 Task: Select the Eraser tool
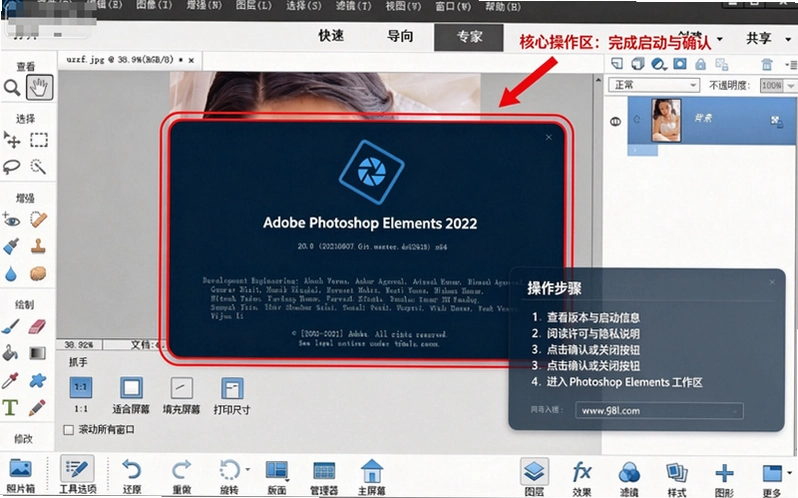(x=38, y=327)
